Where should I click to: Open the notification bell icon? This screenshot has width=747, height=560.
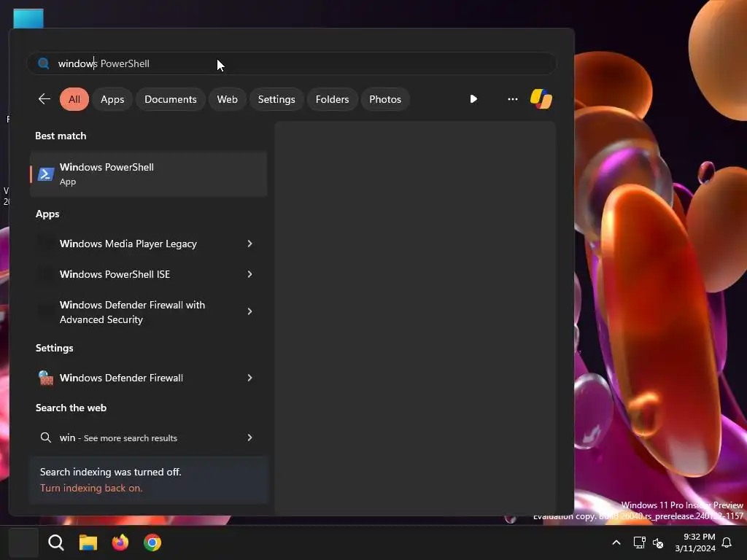pyautogui.click(x=727, y=542)
